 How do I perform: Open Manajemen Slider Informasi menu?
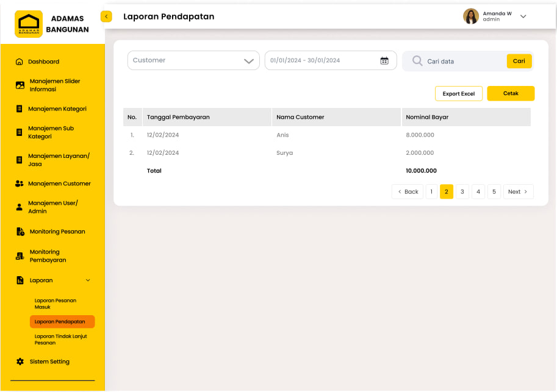pos(55,85)
